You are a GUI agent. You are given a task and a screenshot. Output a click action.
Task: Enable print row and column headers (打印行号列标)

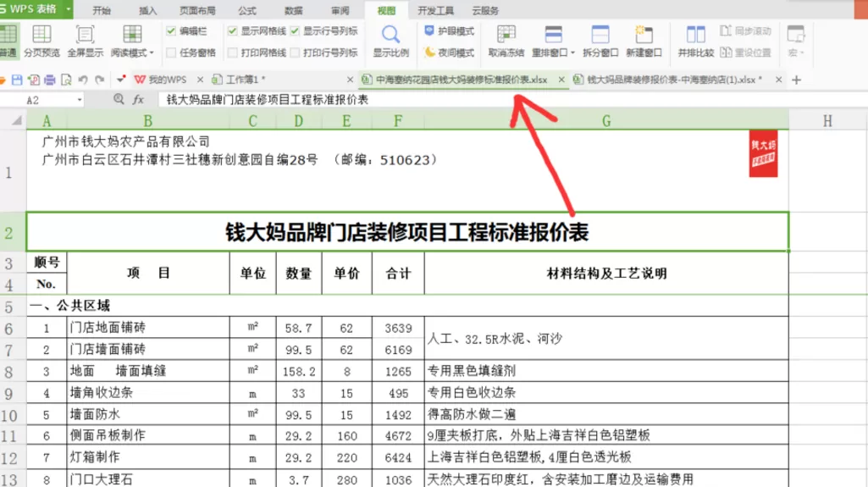(295, 53)
